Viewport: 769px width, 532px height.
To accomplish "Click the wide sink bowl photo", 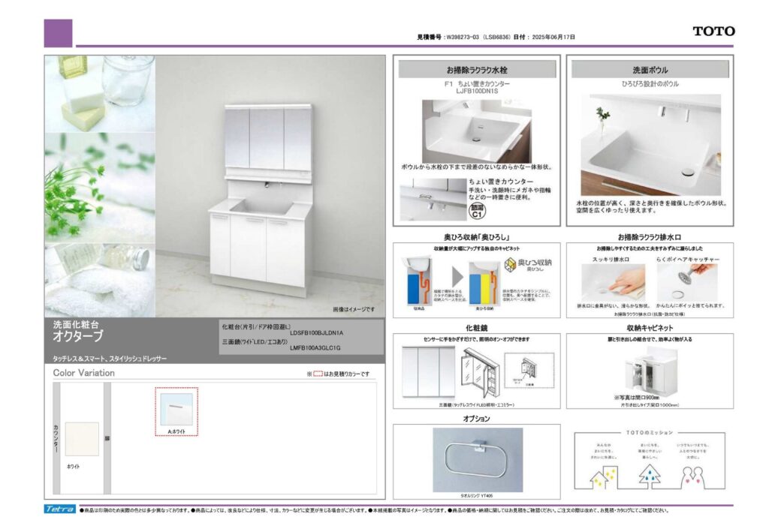I will (650, 144).
